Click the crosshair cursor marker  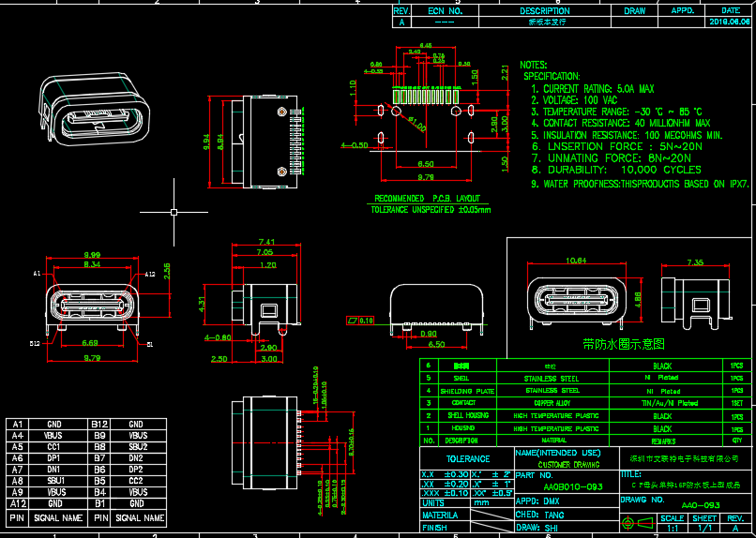pyautogui.click(x=174, y=211)
